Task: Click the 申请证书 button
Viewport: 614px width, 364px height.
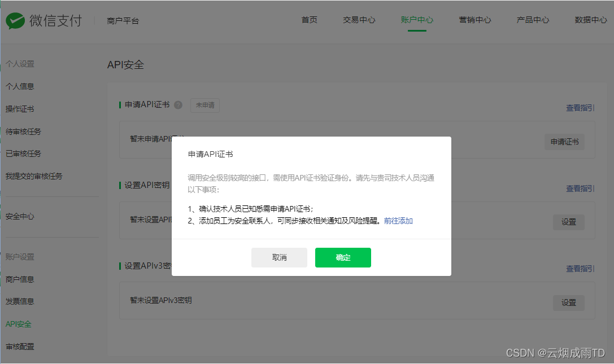Action: 564,142
